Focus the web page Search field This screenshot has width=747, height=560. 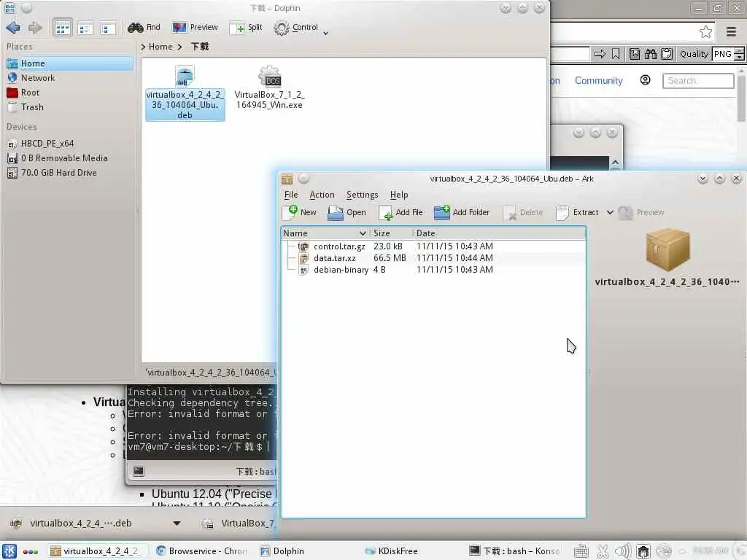pos(698,81)
